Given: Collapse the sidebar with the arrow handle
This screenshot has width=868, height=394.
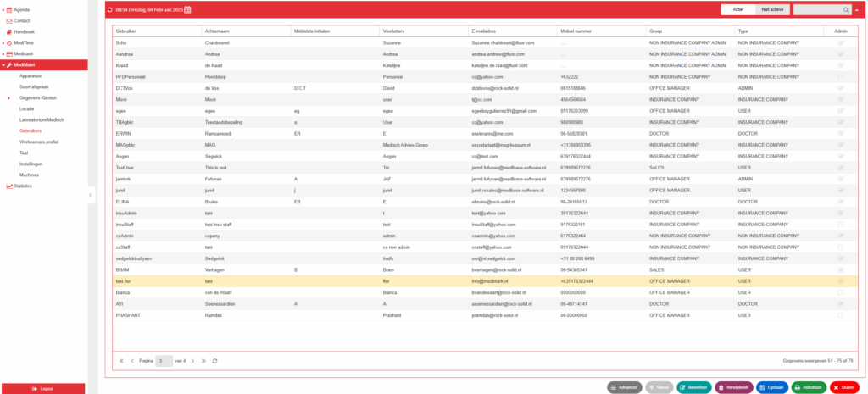Looking at the screenshot, I should [x=92, y=195].
